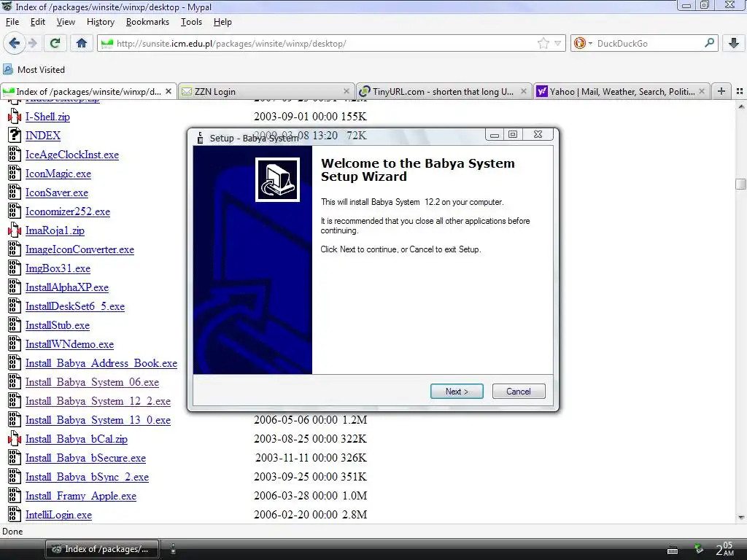Open the Edit menu
The image size is (747, 560).
(x=38, y=22)
